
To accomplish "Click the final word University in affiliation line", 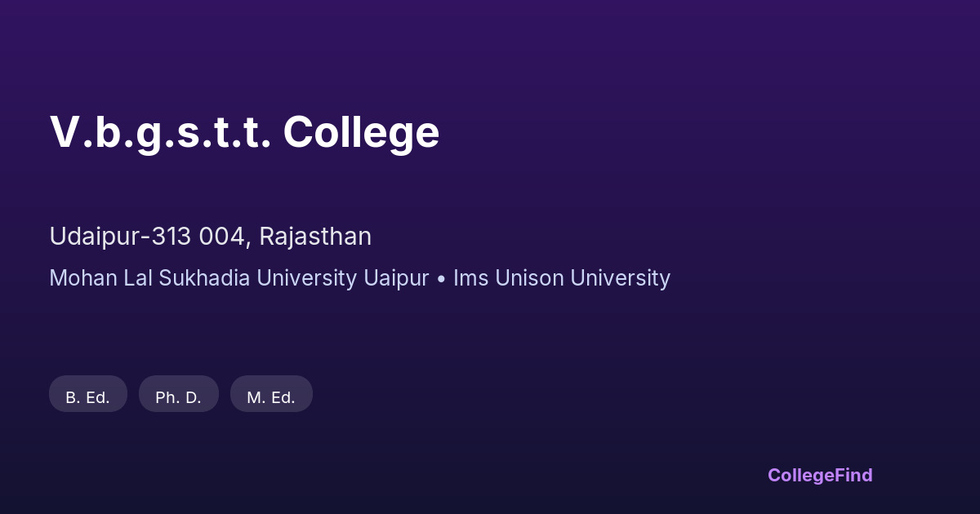I will click(x=620, y=278).
